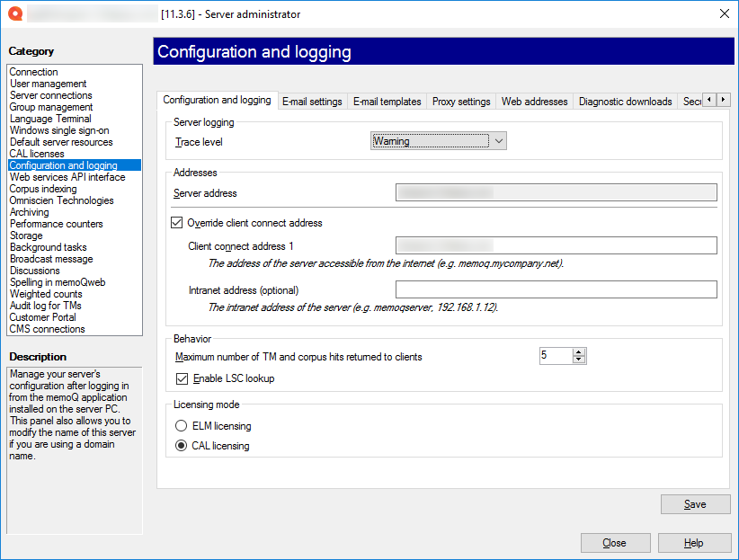The width and height of the screenshot is (739, 560).
Task: Select CAL licensing
Action: point(182,445)
